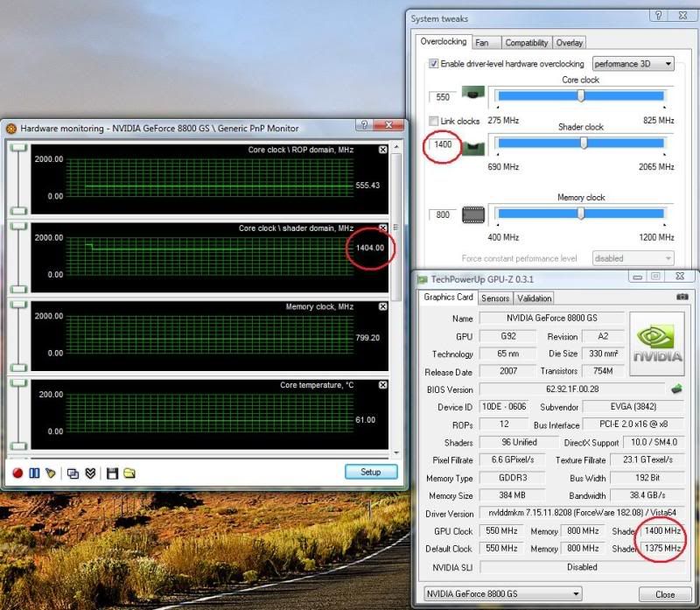The image size is (700, 610).
Task: Click the cascaded windows icon in monitoring toolbar
Action: [x=73, y=473]
